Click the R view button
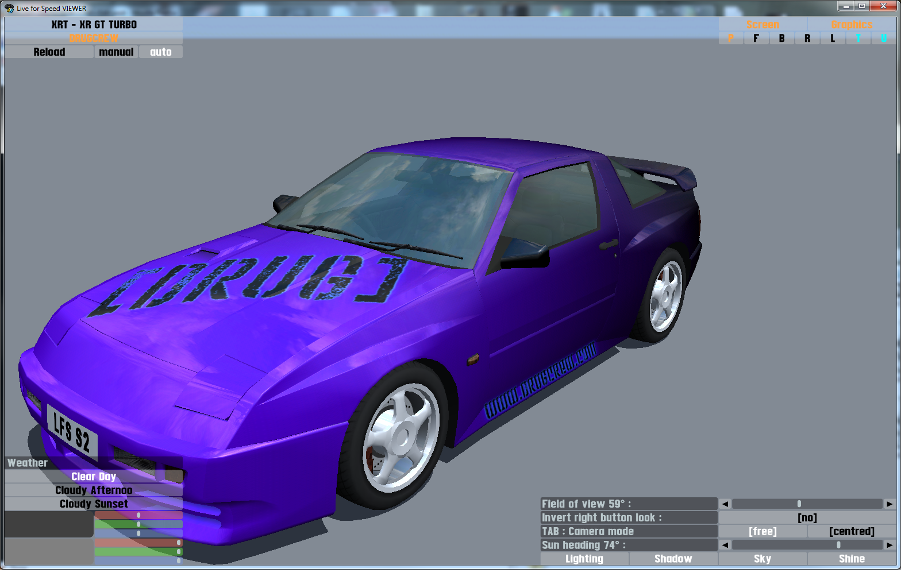Image resolution: width=901 pixels, height=588 pixels. [807, 38]
